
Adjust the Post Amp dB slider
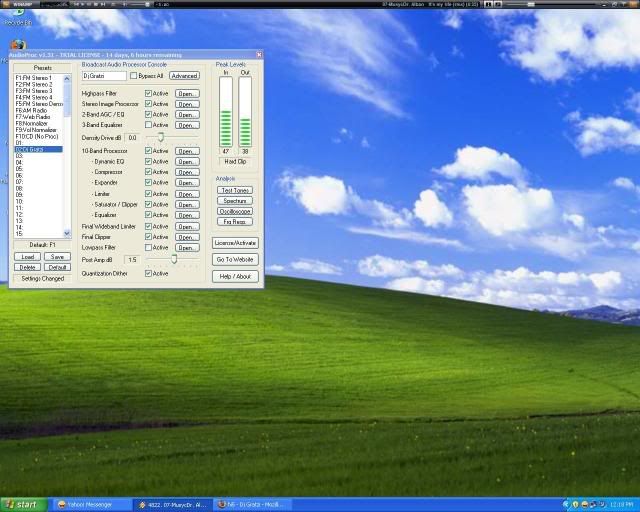coord(174,259)
